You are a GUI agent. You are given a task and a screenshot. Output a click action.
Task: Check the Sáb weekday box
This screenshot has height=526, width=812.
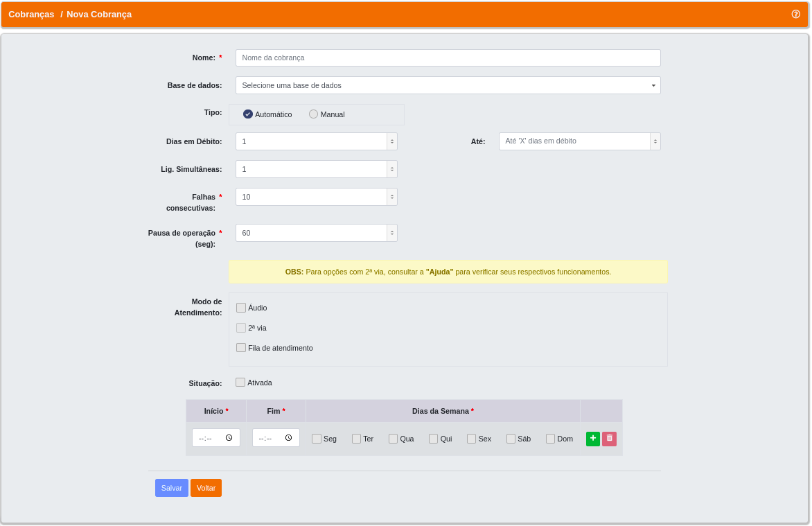(511, 439)
